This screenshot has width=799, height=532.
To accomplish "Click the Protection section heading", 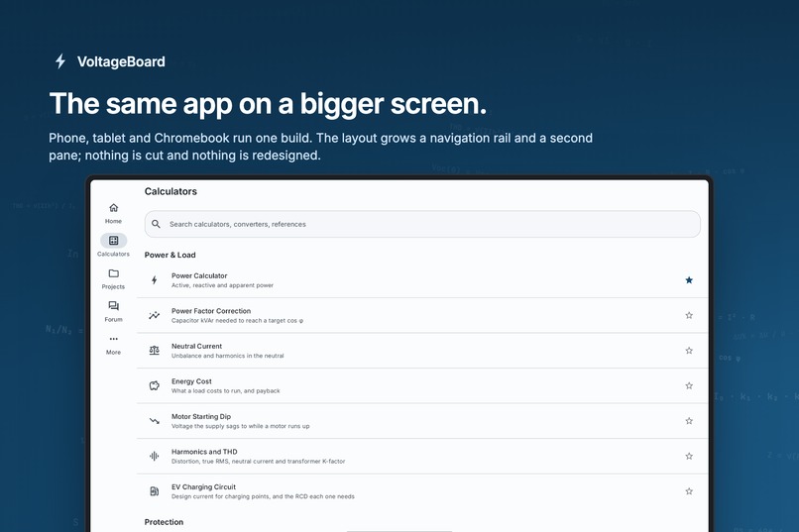I will pos(164,522).
